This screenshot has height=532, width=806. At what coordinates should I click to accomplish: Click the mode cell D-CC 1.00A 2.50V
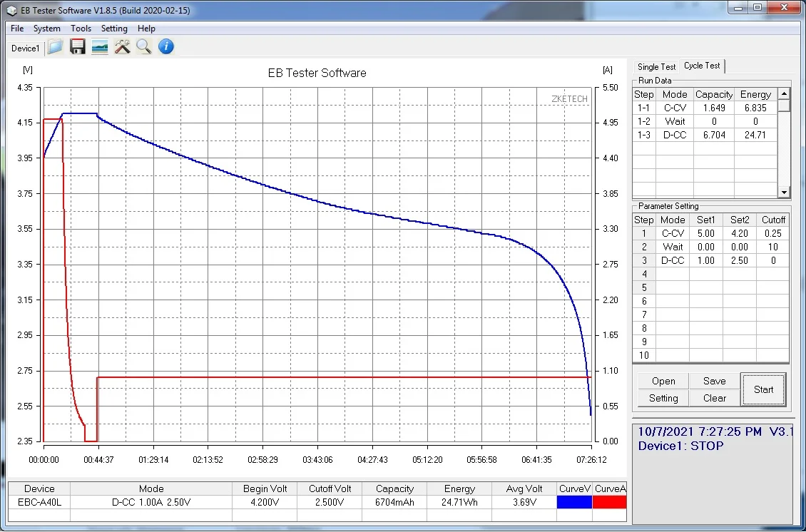pyautogui.click(x=151, y=502)
